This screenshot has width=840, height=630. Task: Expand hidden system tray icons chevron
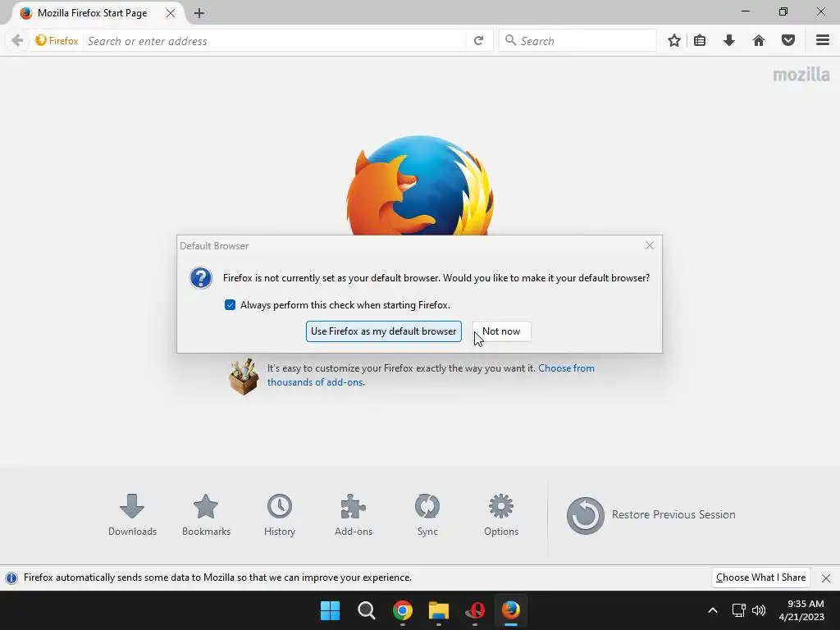point(713,610)
